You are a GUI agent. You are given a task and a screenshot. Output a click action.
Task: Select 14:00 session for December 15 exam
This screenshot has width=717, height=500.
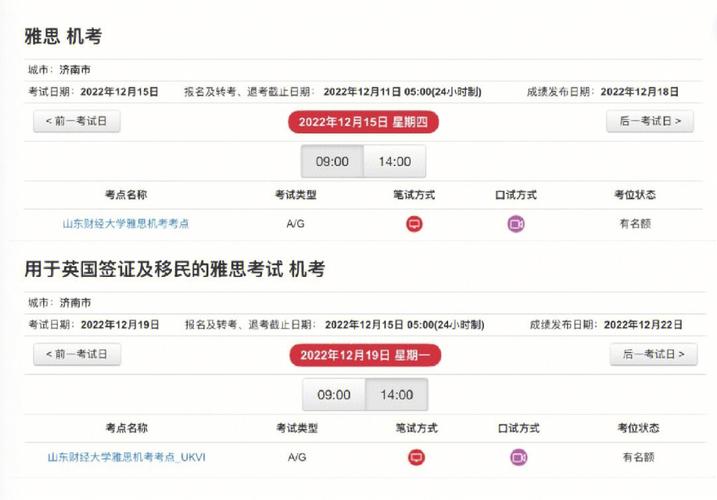395,161
